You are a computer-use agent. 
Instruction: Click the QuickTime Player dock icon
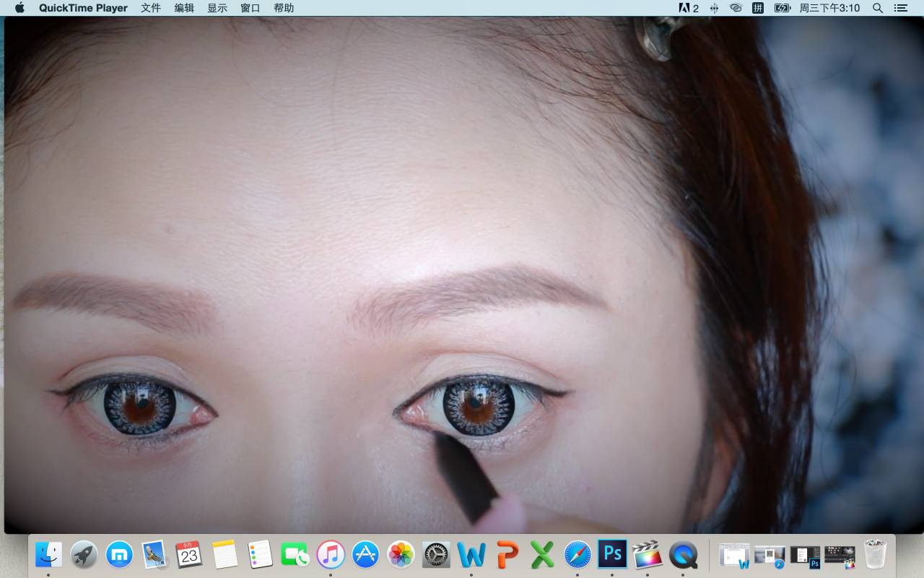coord(683,555)
